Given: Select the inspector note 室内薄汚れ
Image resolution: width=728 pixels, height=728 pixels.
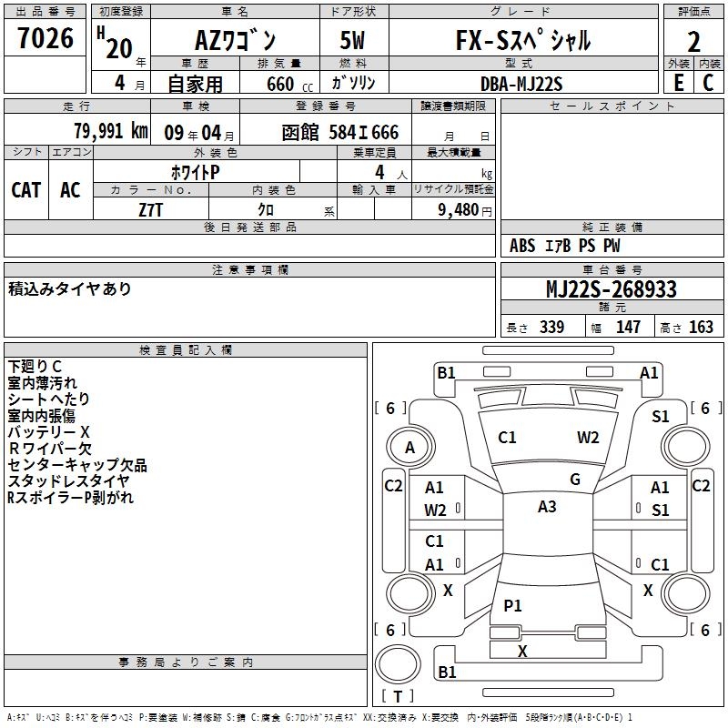Looking at the screenshot, I should pyautogui.click(x=42, y=382).
